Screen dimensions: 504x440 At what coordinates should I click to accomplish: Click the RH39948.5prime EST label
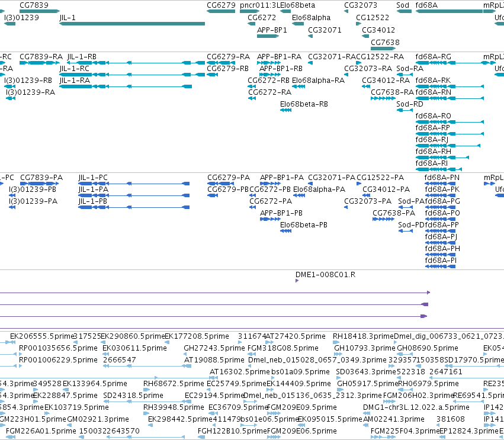(x=174, y=407)
